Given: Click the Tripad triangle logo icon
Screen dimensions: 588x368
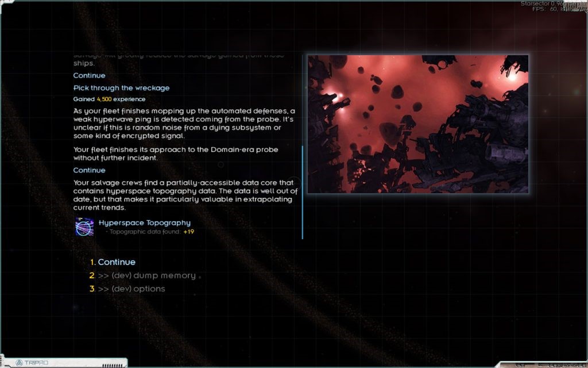Looking at the screenshot, I should tap(19, 363).
